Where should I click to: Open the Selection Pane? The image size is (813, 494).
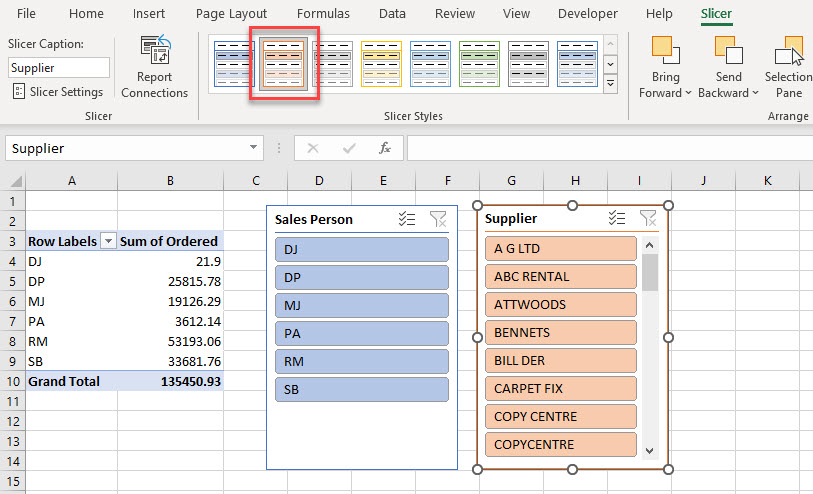[790, 52]
